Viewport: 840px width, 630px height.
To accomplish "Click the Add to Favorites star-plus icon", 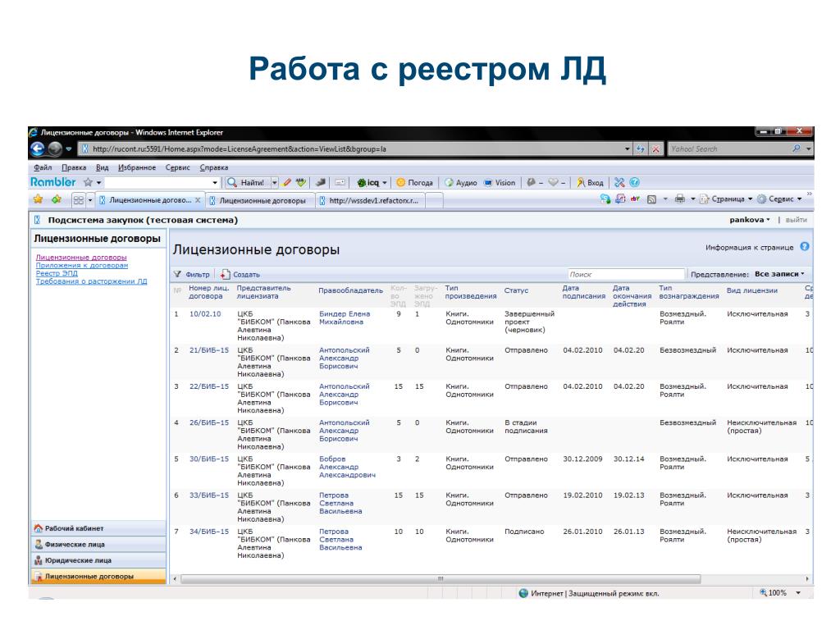I will [x=57, y=200].
